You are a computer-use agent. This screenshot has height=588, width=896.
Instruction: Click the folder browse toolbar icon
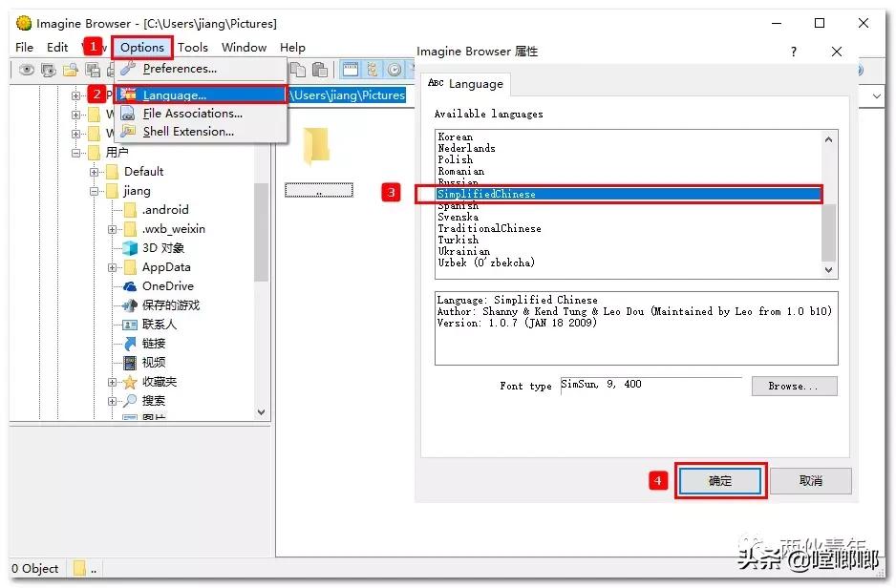pos(71,70)
